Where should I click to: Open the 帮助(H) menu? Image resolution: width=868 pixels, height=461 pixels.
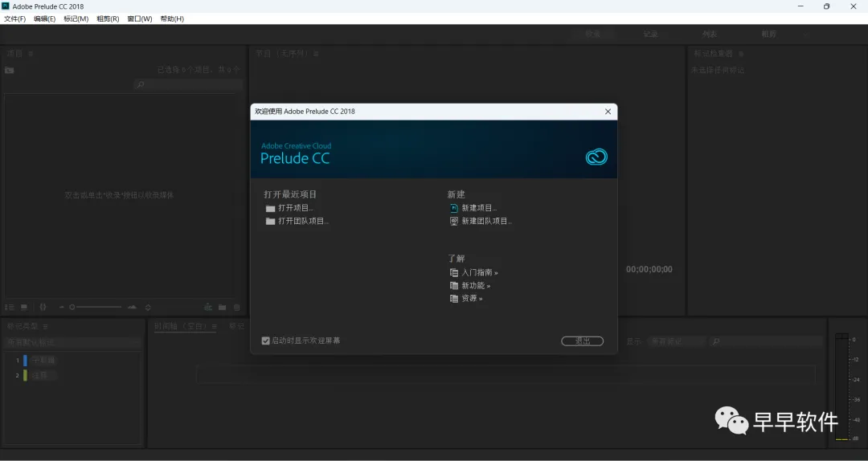(x=172, y=18)
